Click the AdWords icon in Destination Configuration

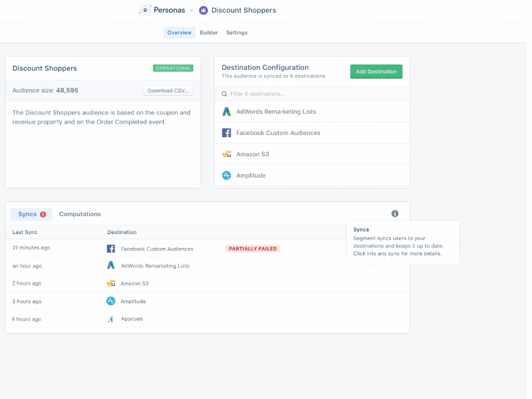[x=227, y=112]
